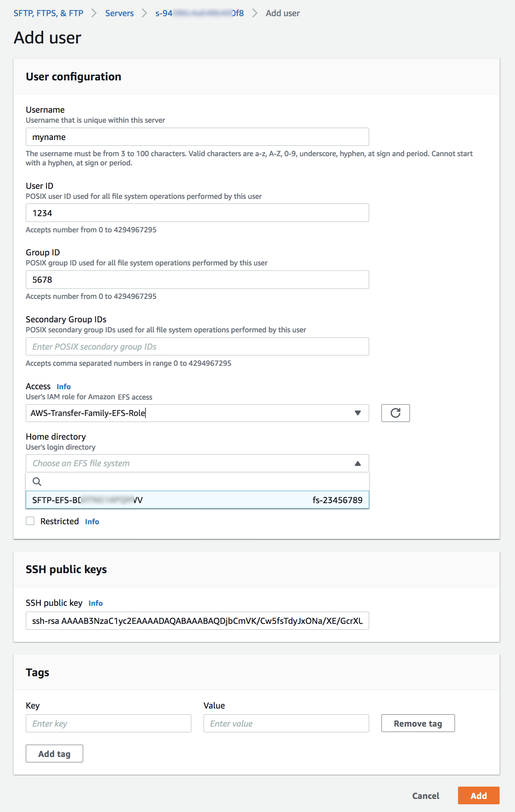Focus the Username input field
The height and width of the screenshot is (812, 515).
click(197, 137)
